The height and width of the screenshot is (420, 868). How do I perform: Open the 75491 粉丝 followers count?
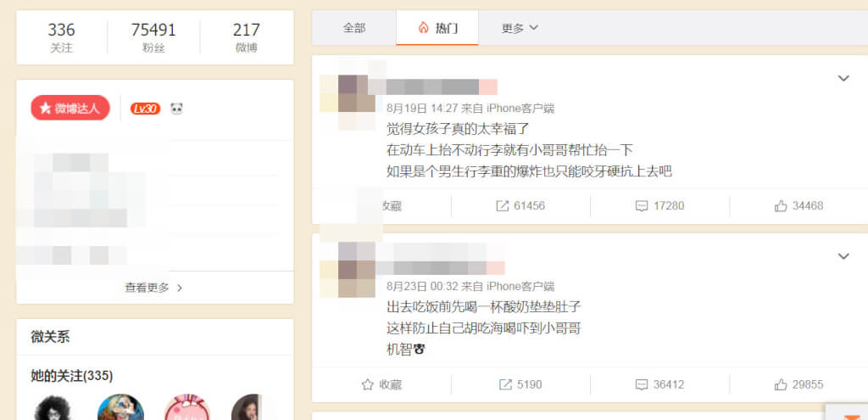(153, 37)
